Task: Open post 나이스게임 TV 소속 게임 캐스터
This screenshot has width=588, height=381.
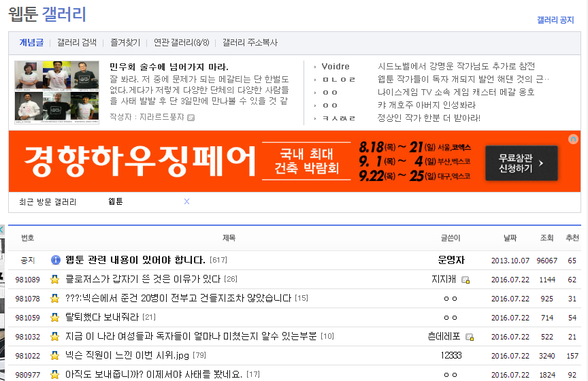Action: point(456,93)
